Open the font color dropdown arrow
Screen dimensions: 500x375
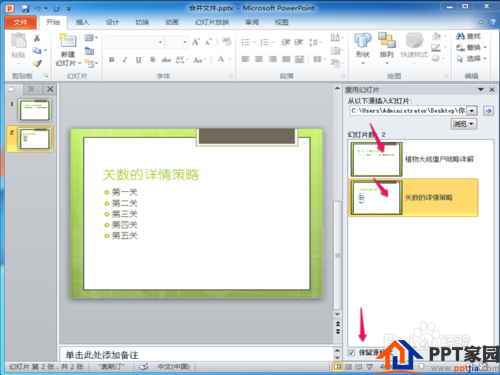230,60
